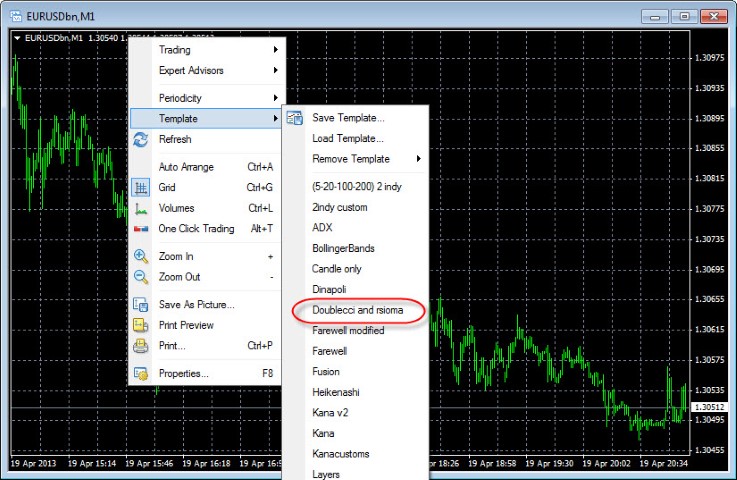
Task: Click the Refresh icon in context menu
Action: coord(141,139)
